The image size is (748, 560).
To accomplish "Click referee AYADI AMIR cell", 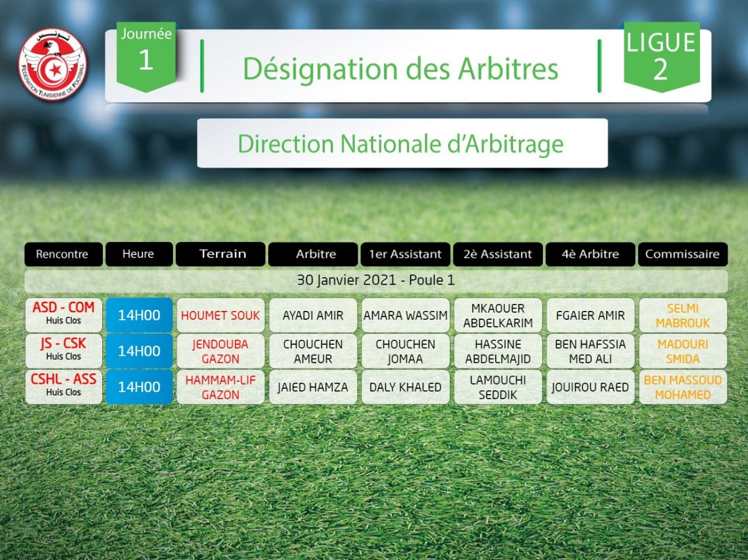I will 313,315.
